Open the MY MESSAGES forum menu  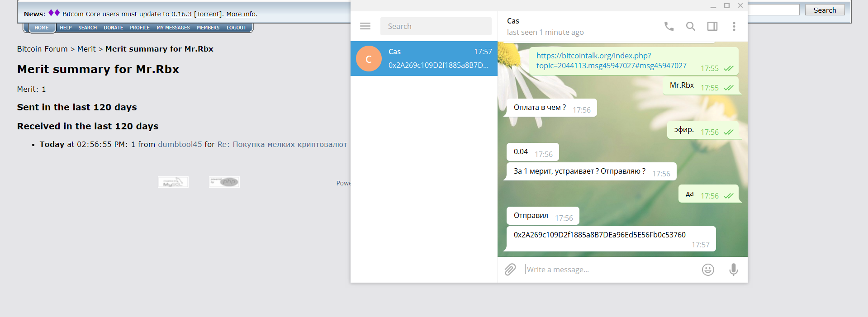(x=173, y=28)
